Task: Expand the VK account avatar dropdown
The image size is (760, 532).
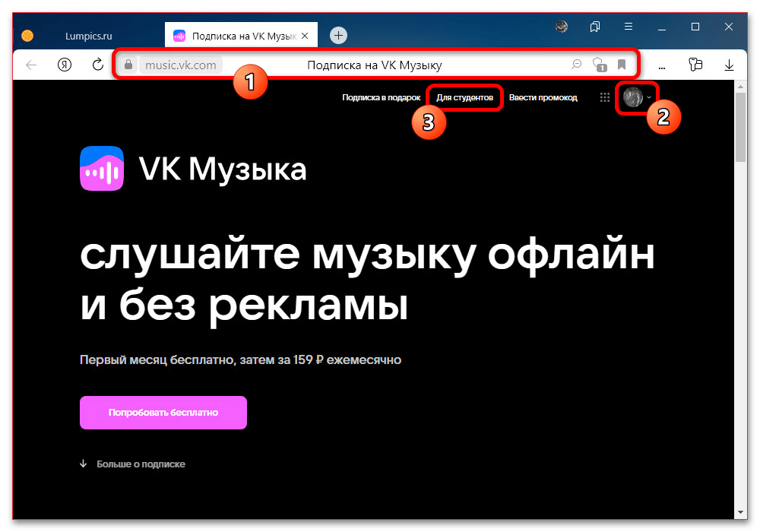Action: tap(637, 97)
